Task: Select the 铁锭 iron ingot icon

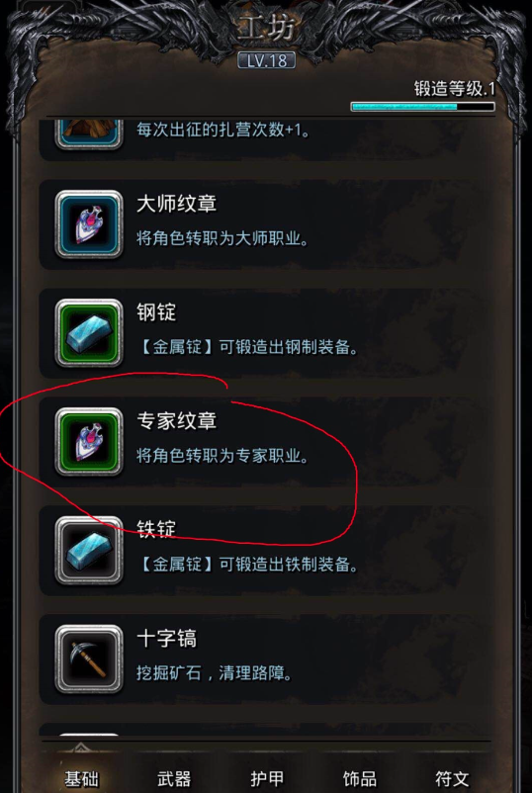Action: (x=89, y=551)
